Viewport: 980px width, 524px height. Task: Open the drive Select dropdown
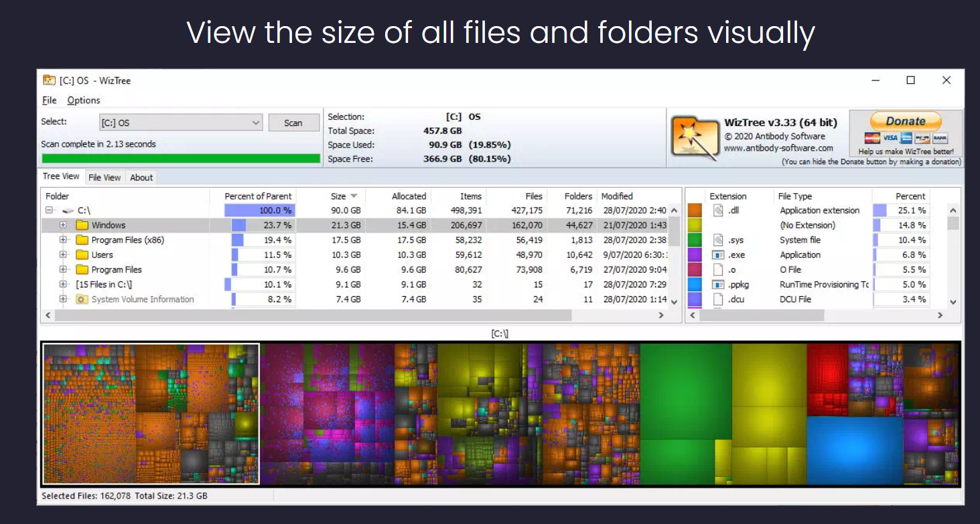tap(181, 123)
